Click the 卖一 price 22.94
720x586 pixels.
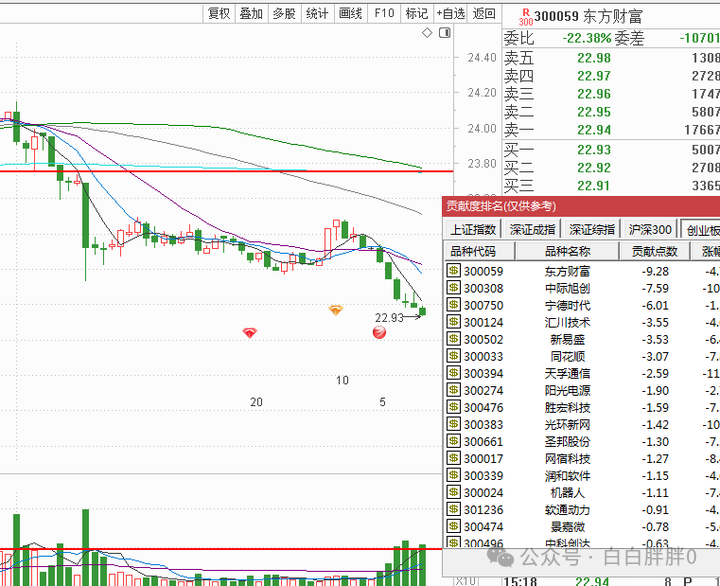point(594,130)
